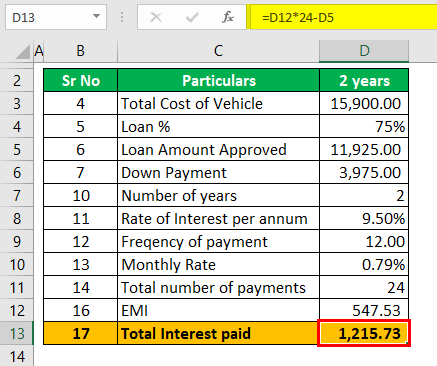Select the Sr No cell containing 13
Image resolution: width=437 pixels, height=366 pixels.
81,264
